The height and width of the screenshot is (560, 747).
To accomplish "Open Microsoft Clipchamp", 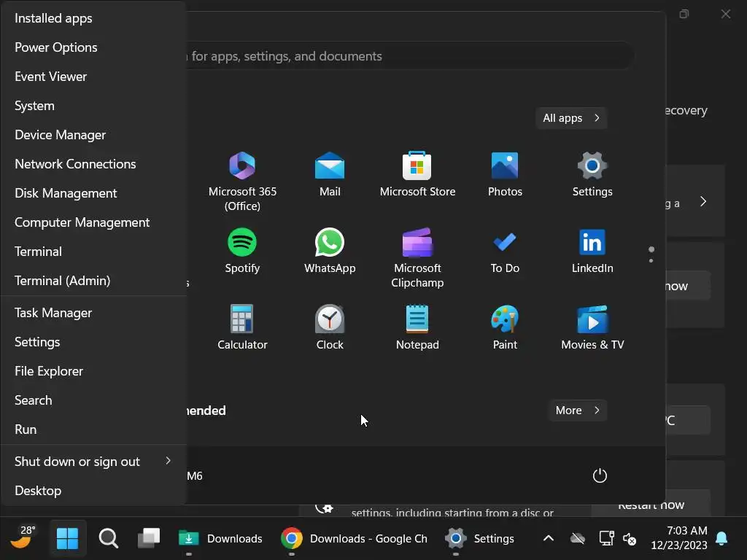I will 417,257.
